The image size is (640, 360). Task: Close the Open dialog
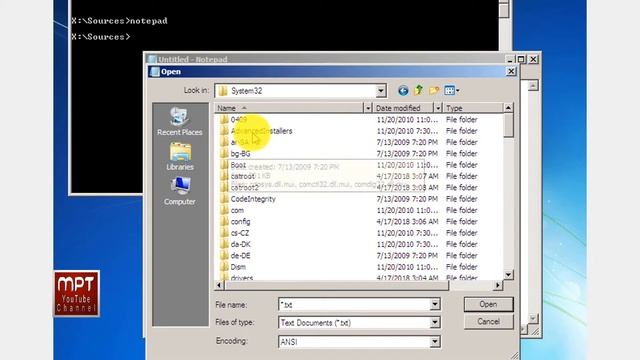tap(511, 72)
